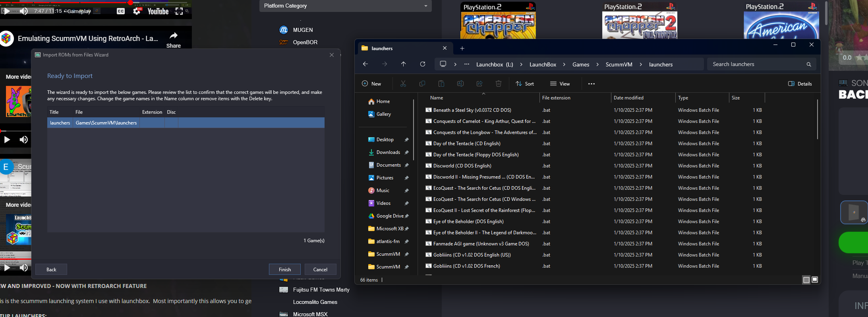Click American Chopper 2 game cover

click(640, 20)
